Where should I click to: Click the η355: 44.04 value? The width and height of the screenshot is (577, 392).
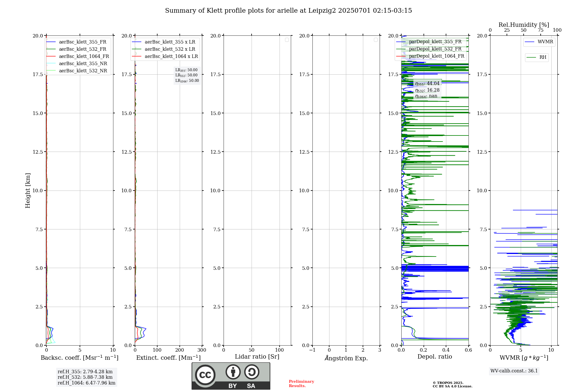[x=427, y=84]
